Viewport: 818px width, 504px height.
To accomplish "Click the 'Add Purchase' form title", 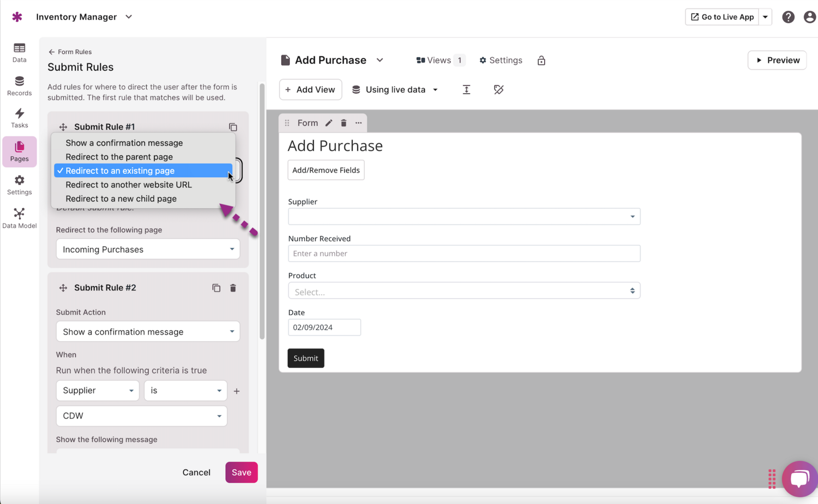I will click(335, 146).
